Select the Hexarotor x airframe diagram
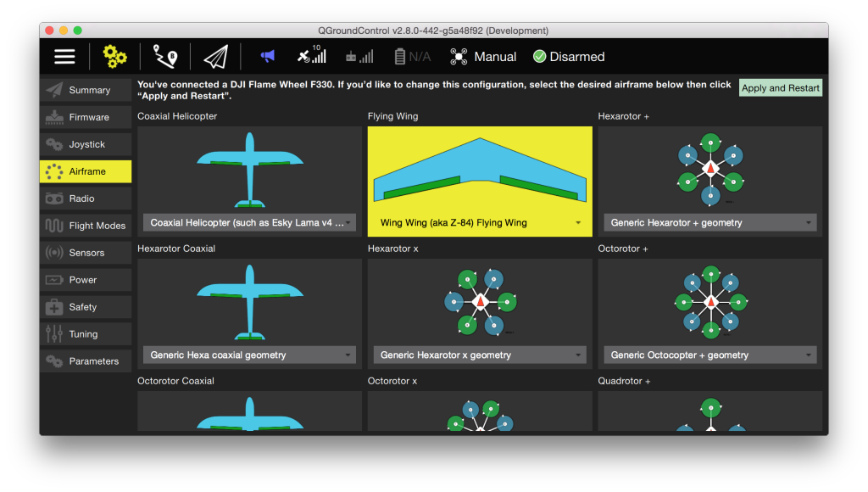Screen dimensions: 868x492 coord(480,301)
